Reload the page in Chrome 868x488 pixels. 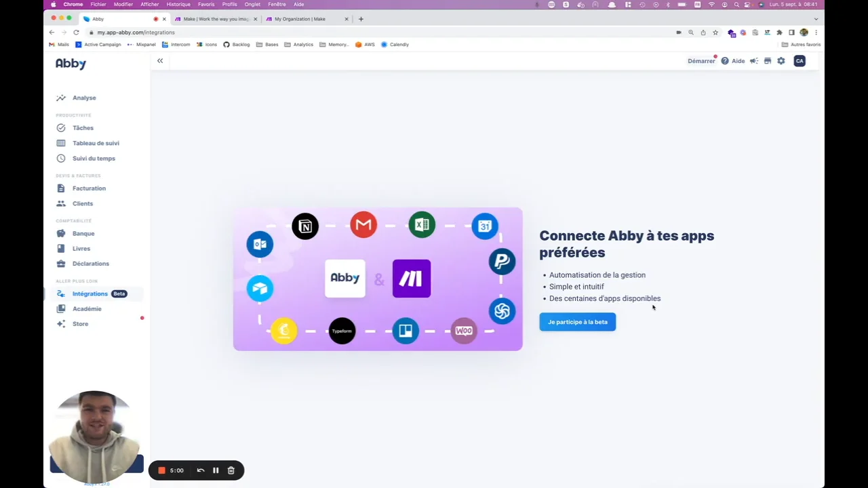(76, 33)
